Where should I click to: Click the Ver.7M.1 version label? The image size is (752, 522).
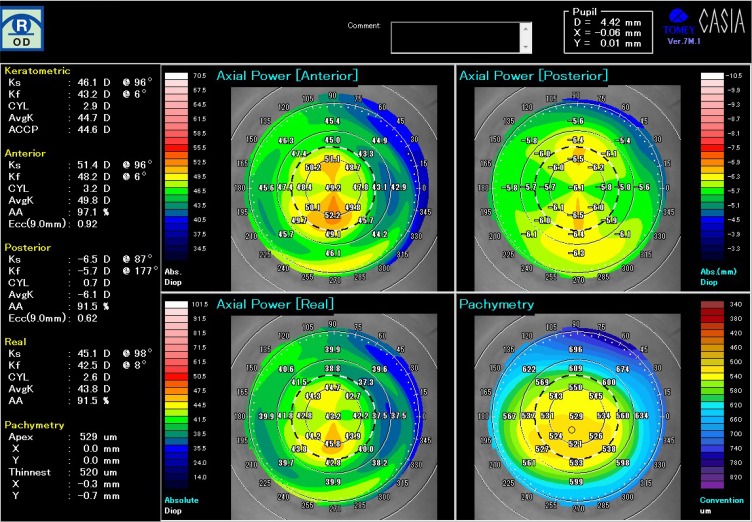point(684,41)
